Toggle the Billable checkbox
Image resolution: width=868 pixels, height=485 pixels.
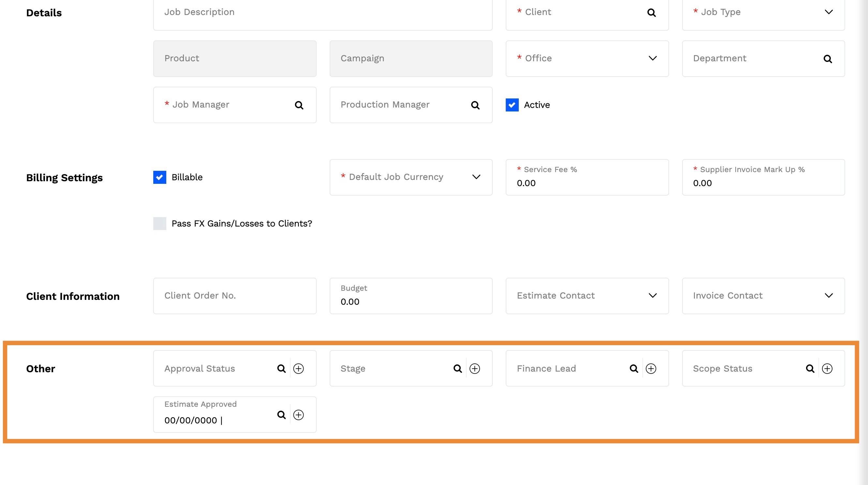click(160, 177)
